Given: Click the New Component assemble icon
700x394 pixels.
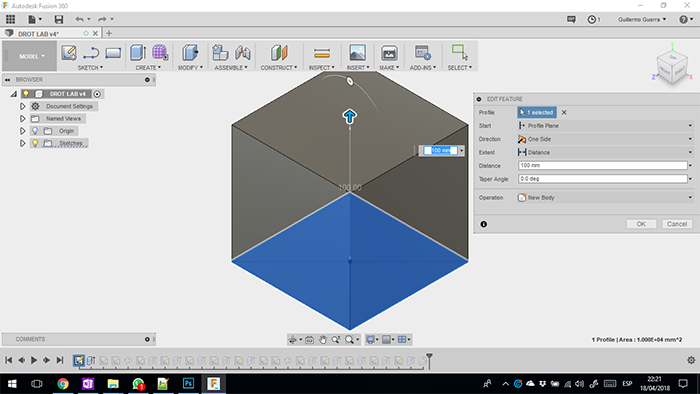Looking at the screenshot, I should [220, 53].
